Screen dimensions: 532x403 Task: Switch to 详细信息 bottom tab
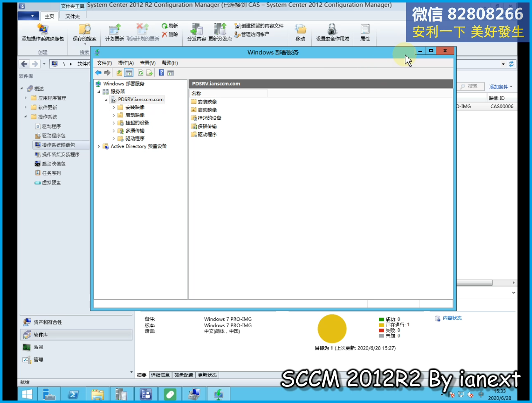pyautogui.click(x=160, y=375)
